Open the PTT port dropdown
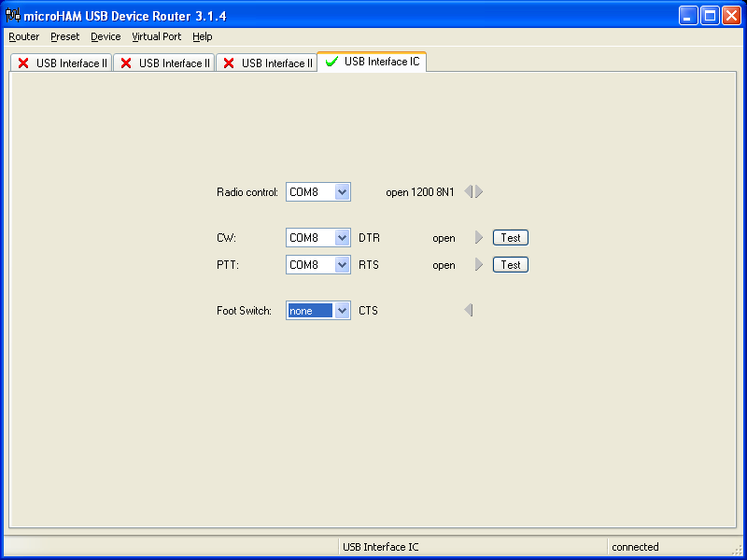The image size is (747, 560). point(342,265)
